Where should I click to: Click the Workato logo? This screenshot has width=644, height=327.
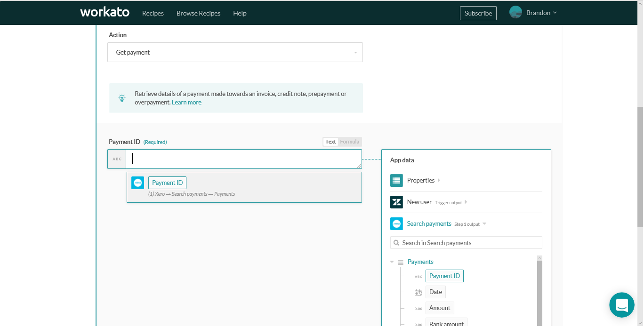[x=105, y=12]
